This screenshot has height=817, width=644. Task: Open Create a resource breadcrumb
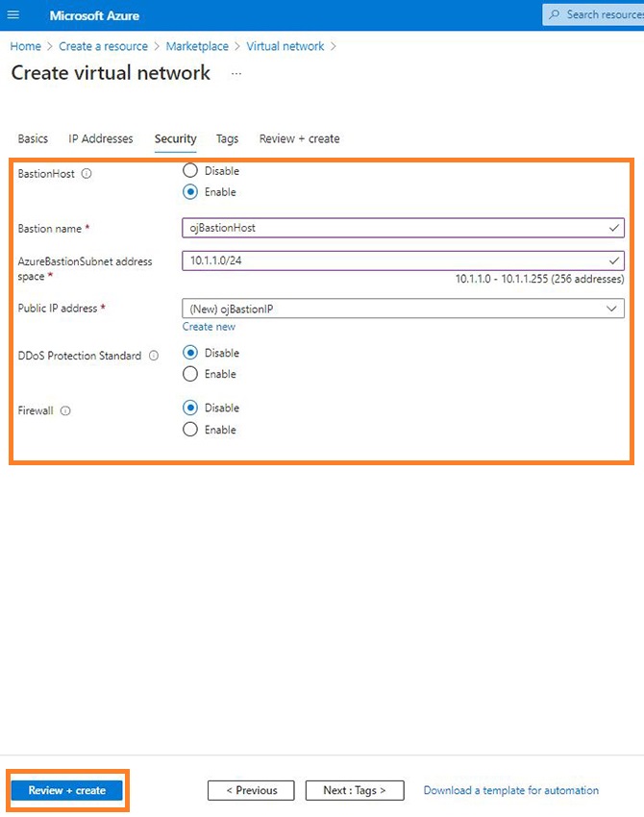[103, 46]
